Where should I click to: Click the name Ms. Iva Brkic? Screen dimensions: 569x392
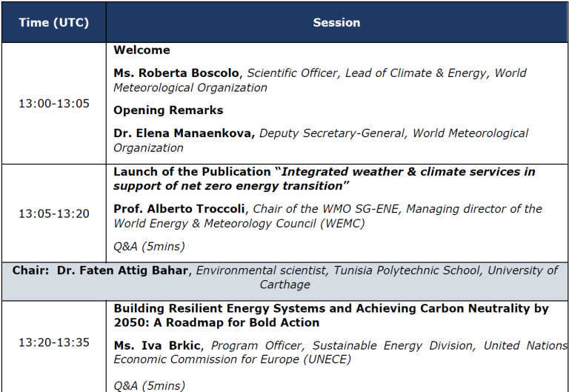159,345
